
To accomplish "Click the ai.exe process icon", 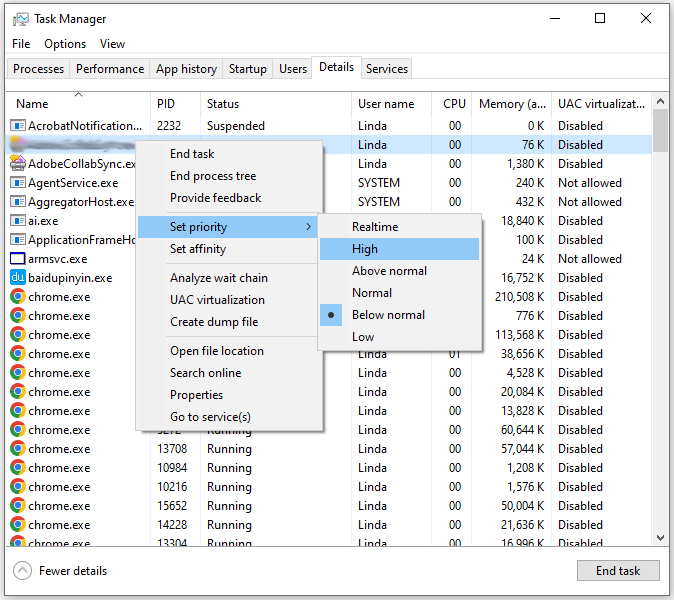I will (18, 221).
